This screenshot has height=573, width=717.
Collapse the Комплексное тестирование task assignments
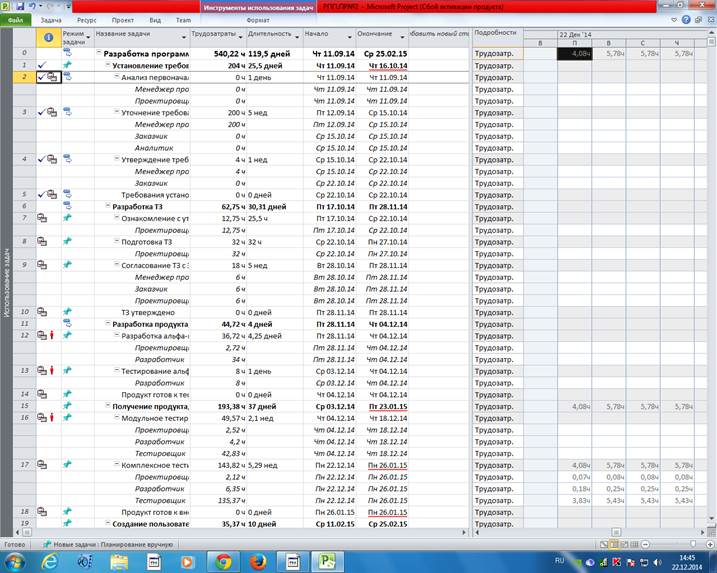coord(117,464)
